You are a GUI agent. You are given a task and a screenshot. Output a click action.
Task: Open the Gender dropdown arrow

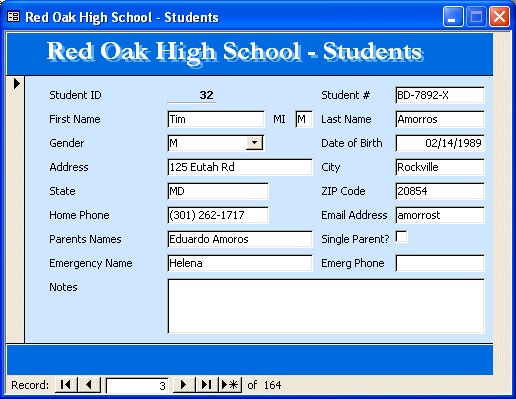pyautogui.click(x=254, y=143)
